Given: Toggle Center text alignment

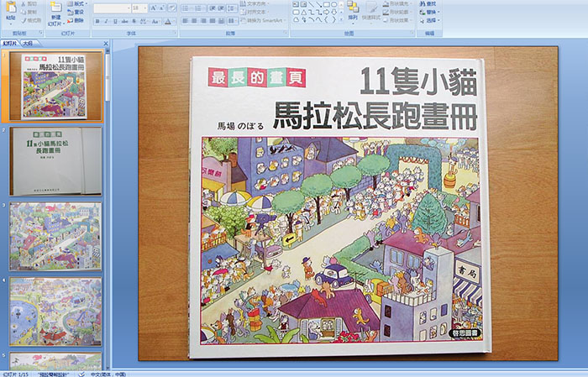Looking at the screenshot, I should coord(194,21).
